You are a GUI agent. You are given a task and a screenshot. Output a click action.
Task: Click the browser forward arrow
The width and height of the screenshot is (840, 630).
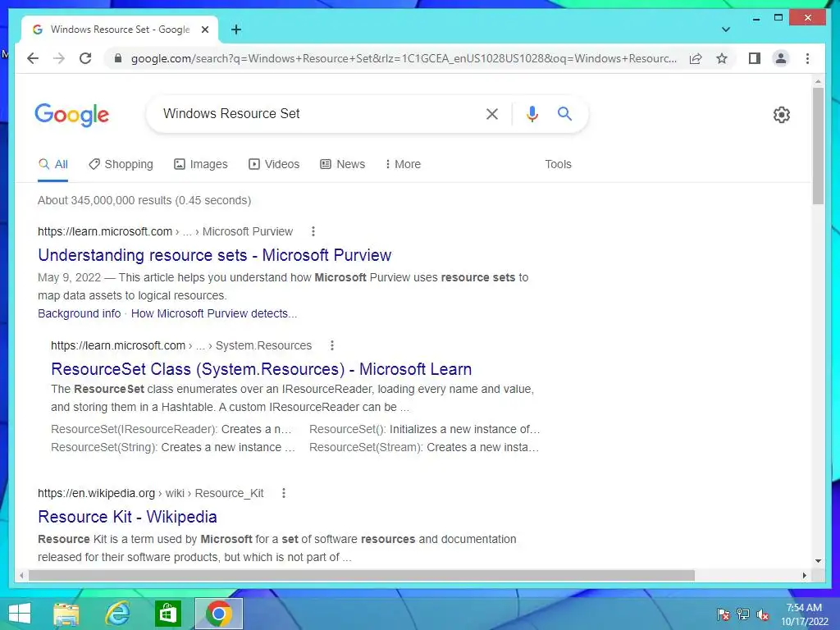[59, 58]
